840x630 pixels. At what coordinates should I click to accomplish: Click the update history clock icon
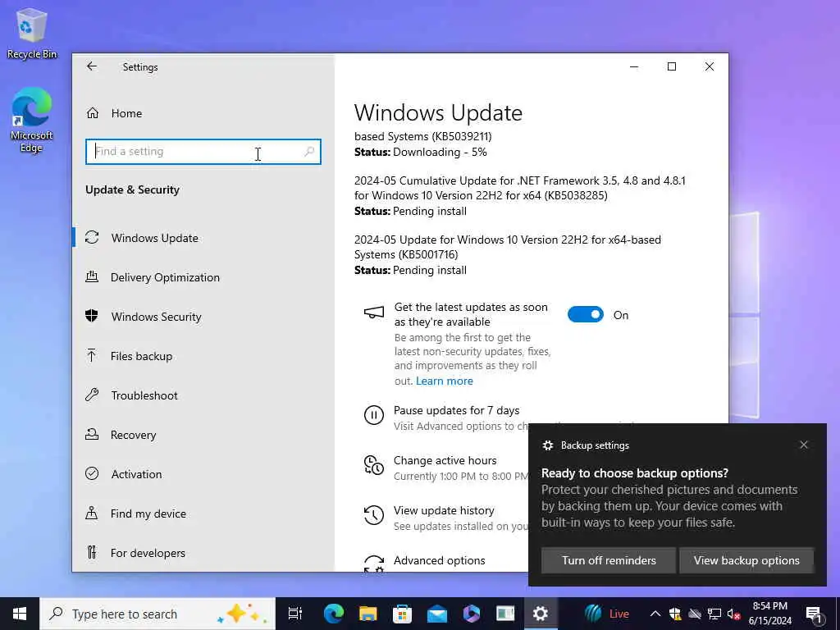click(x=374, y=515)
